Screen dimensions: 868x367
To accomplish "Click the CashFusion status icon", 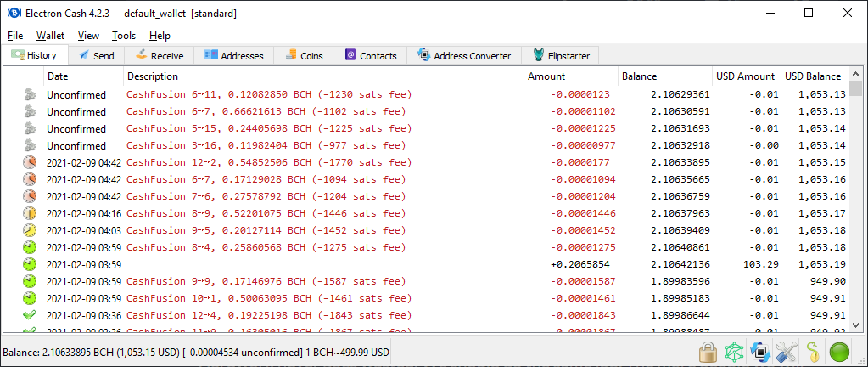I will [x=760, y=352].
